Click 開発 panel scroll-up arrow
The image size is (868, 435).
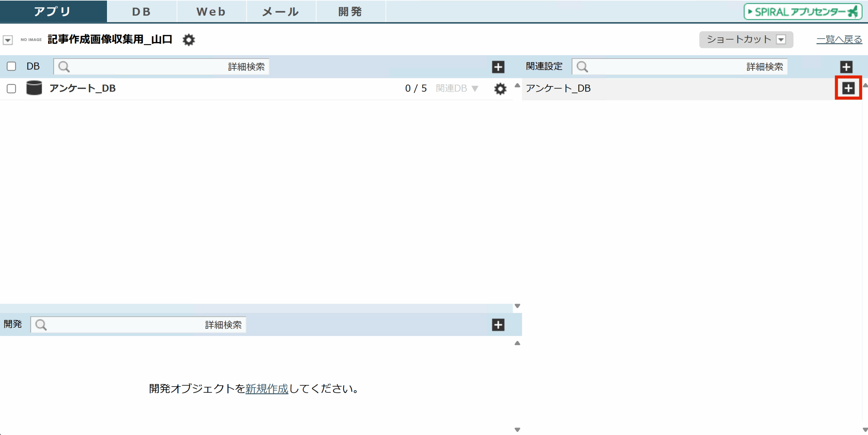(x=517, y=343)
